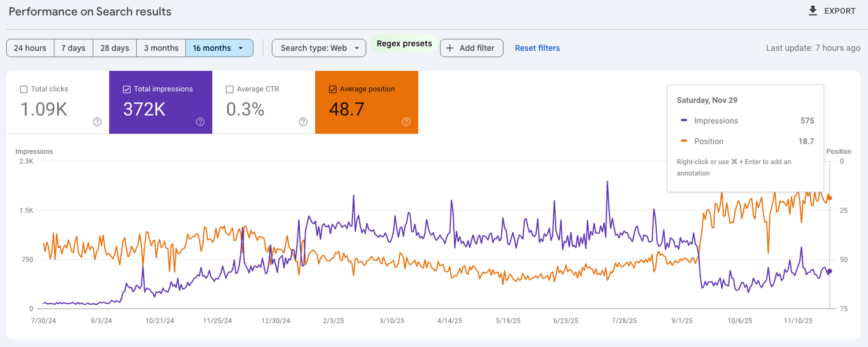Switch to the 24 hours tab
Image resolution: width=868 pixels, height=347 pixels.
pos(30,48)
